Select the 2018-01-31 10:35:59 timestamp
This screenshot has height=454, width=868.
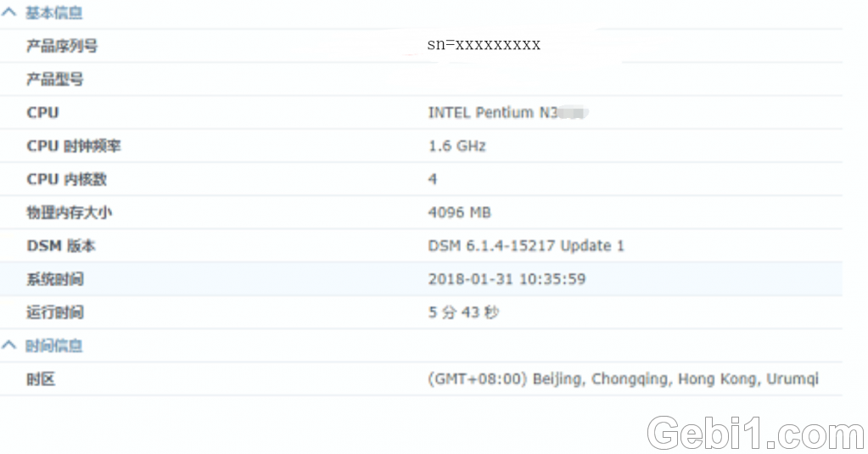point(507,279)
